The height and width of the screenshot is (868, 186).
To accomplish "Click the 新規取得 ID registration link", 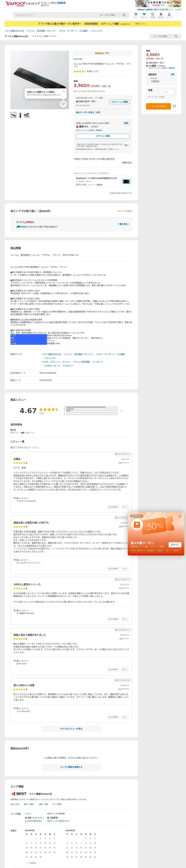I will point(61,3).
